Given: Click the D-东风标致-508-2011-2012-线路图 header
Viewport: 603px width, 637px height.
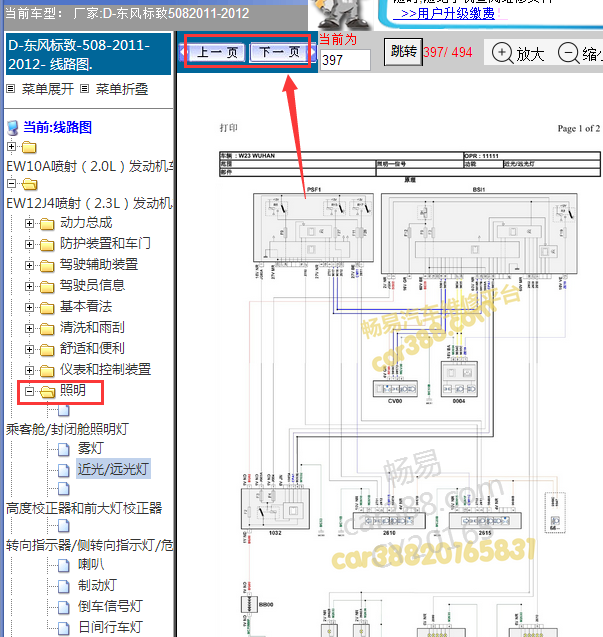Looking at the screenshot, I should click(x=88, y=54).
